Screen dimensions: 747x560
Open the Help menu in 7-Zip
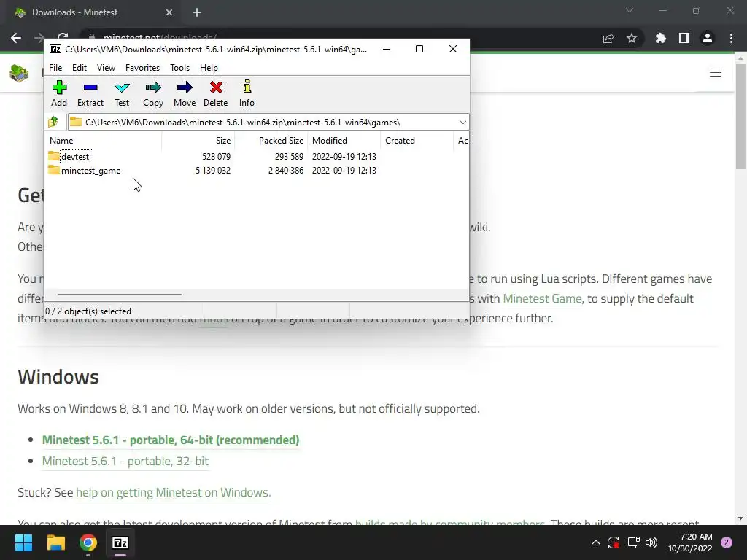(x=209, y=68)
